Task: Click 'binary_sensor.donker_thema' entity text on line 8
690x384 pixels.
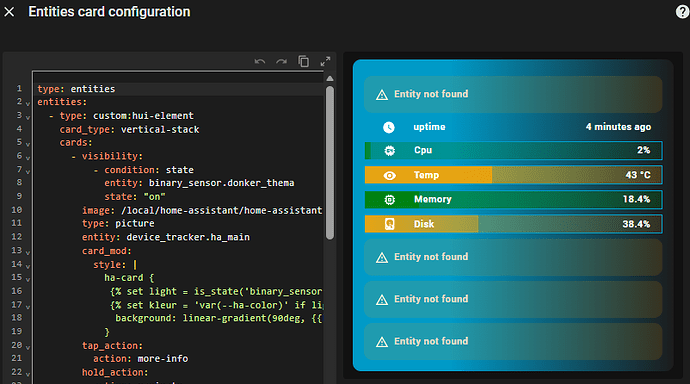Action: (x=221, y=183)
